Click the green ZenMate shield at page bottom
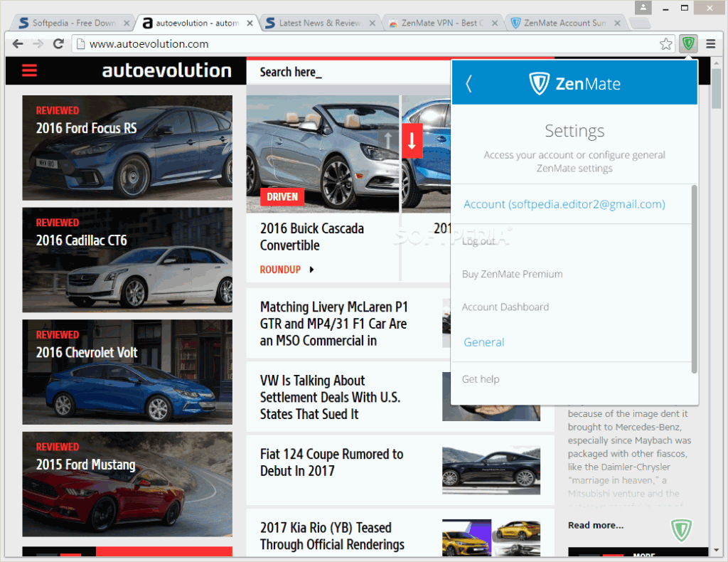The width and height of the screenshot is (728, 562). (x=681, y=530)
